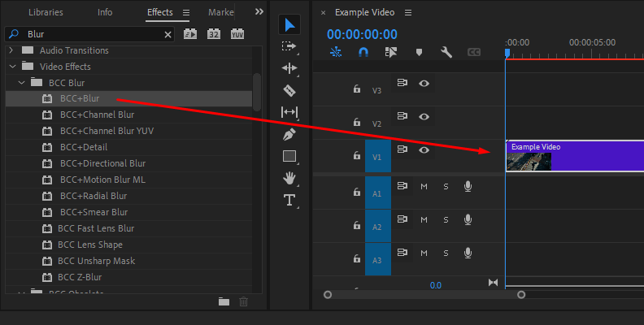Hide track V1 output eye
The image size is (644, 325).
tap(424, 149)
